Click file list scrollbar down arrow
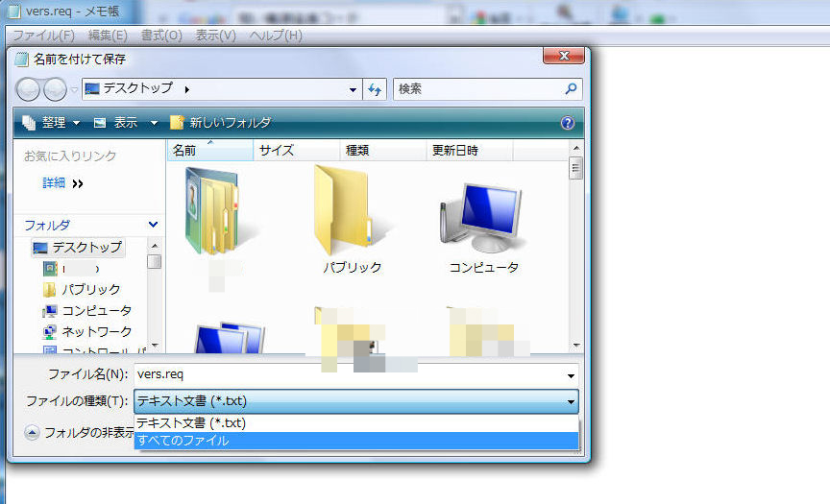830x504 pixels. coord(576,346)
